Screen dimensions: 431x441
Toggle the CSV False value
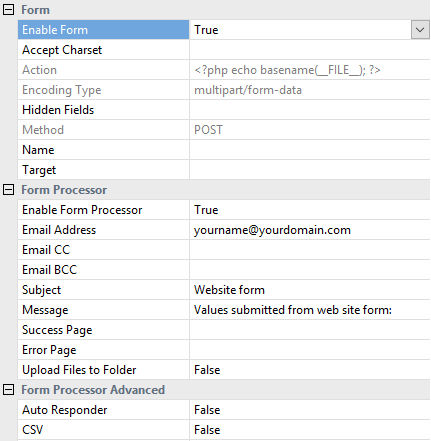click(310, 430)
